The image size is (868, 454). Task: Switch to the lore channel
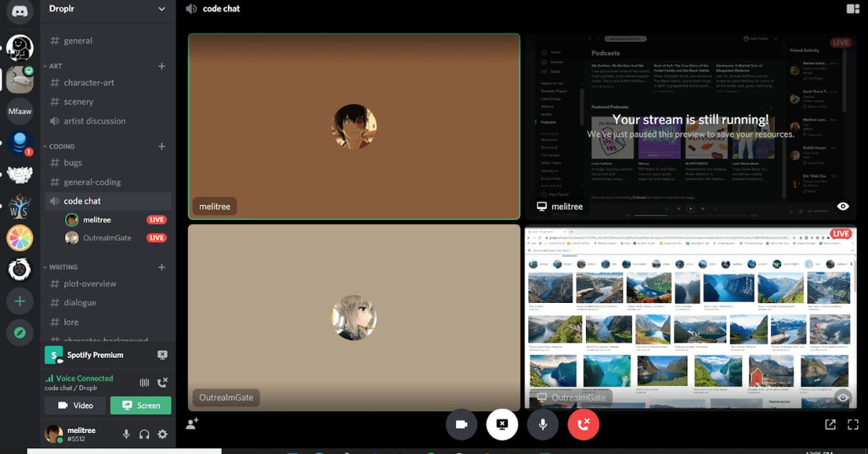72,322
